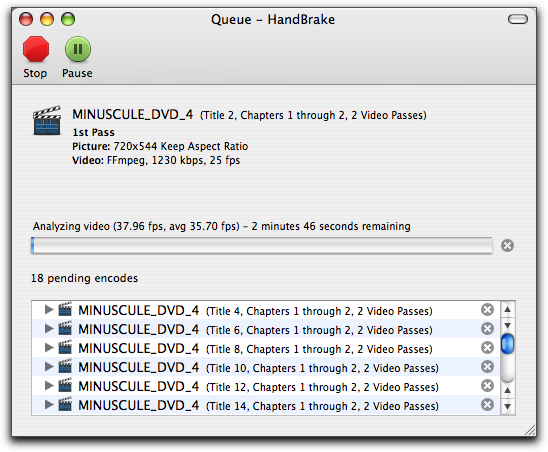Viewport: 548px width, 452px height.
Task: Expand the Title 14 queue item details
Action: click(x=49, y=404)
